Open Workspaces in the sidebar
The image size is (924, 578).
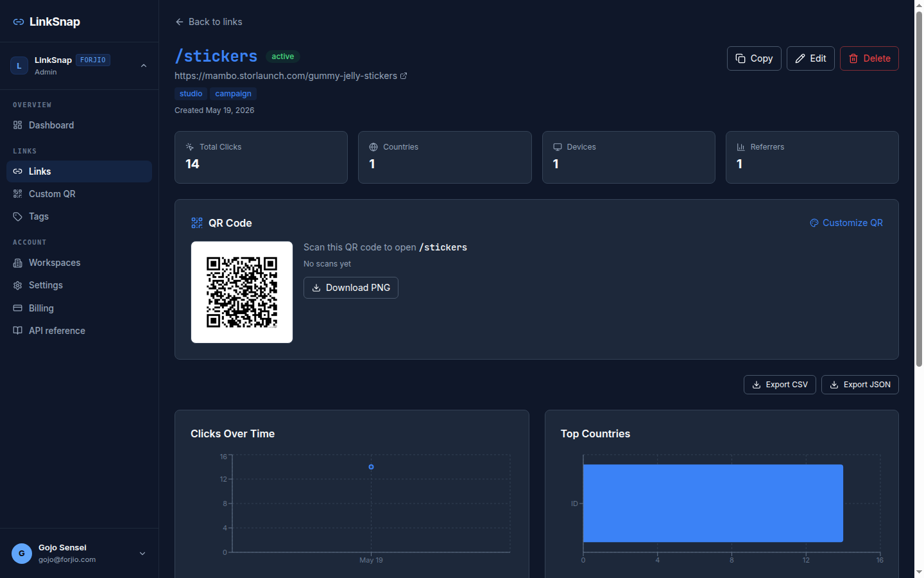[x=79, y=263]
